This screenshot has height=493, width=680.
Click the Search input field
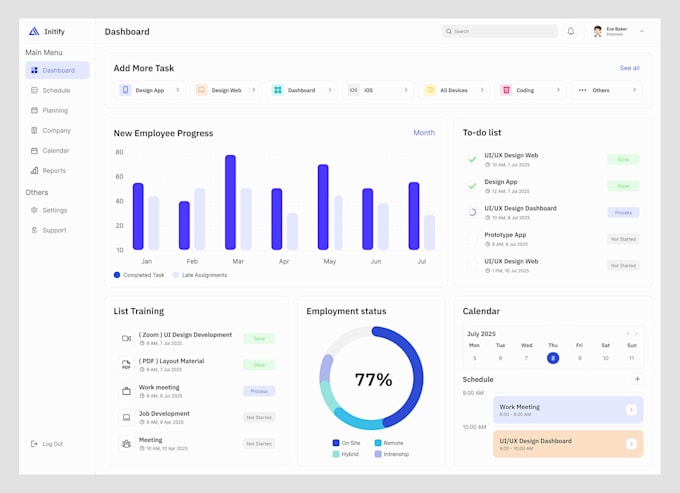[500, 31]
